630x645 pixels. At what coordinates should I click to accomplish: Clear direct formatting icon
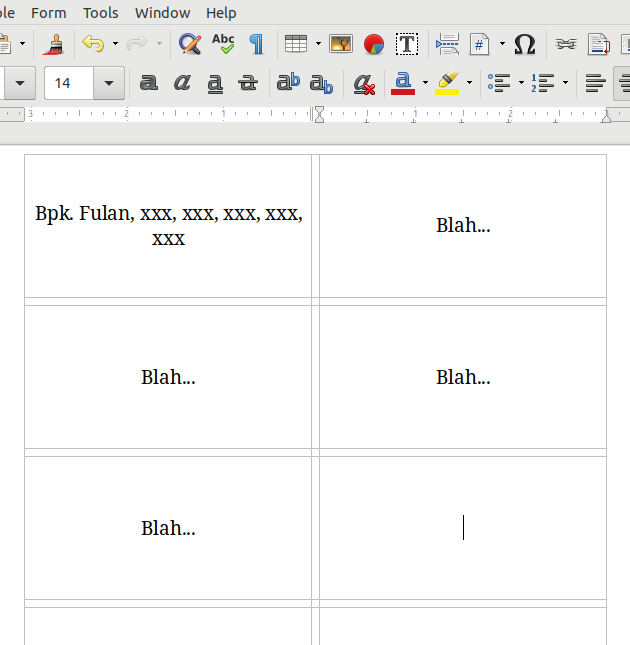tap(364, 84)
